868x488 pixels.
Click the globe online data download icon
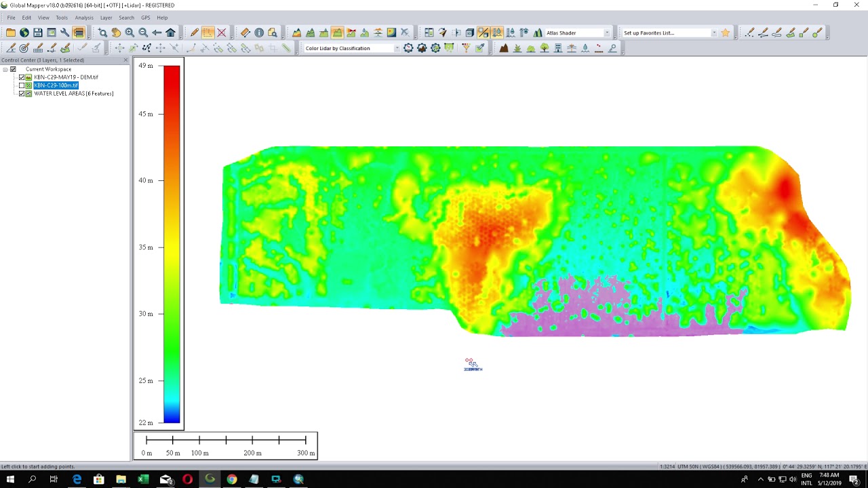(24, 33)
